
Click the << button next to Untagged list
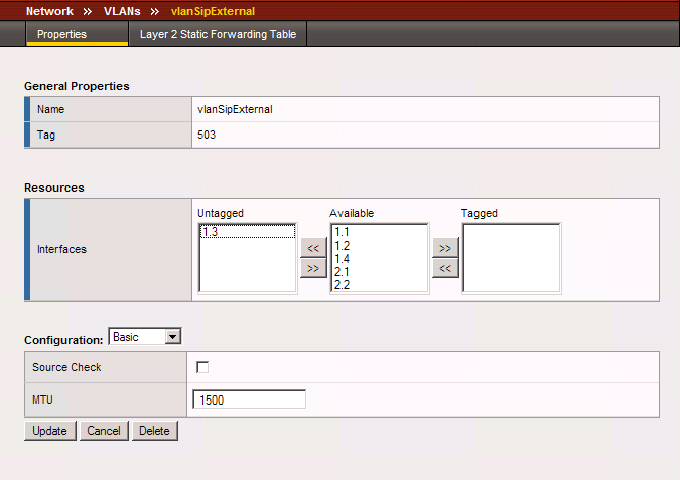point(313,248)
